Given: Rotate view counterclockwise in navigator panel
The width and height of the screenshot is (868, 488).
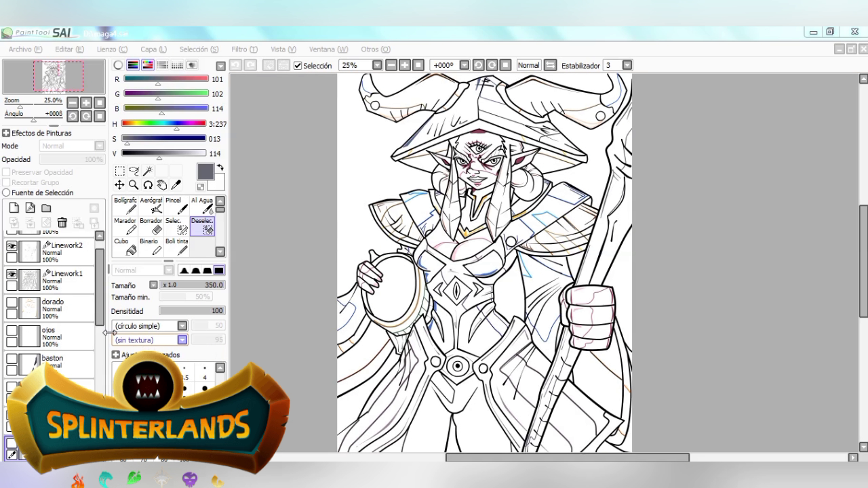Looking at the screenshot, I should pos(73,116).
